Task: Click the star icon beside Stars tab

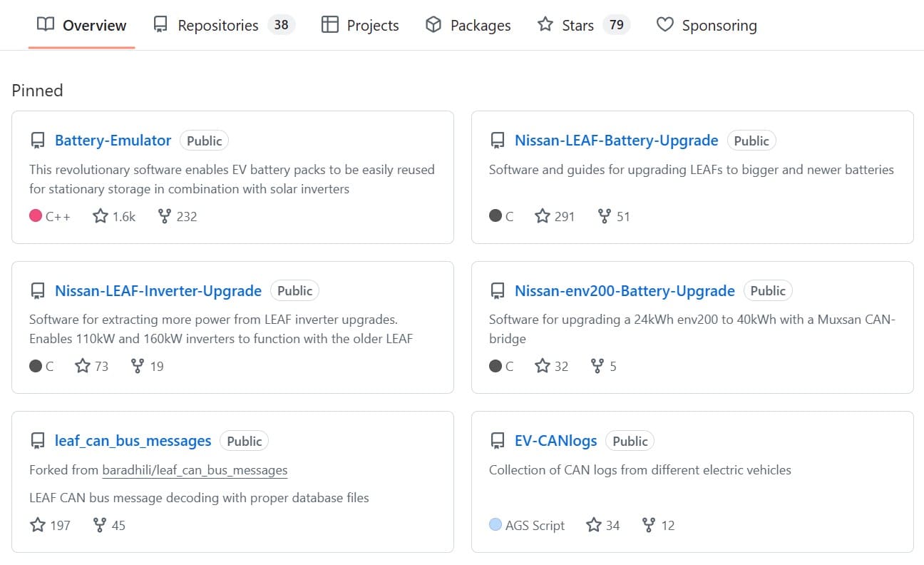Action: click(545, 25)
